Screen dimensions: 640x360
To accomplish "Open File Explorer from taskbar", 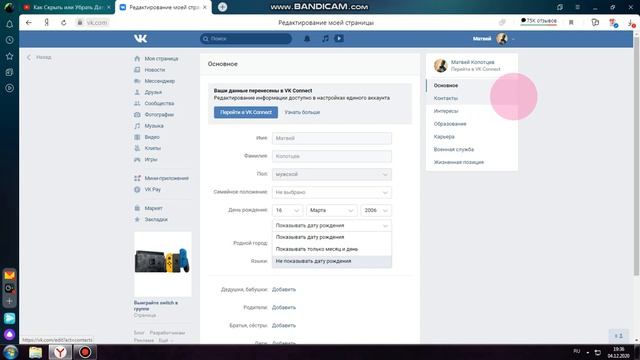I will [36, 352].
